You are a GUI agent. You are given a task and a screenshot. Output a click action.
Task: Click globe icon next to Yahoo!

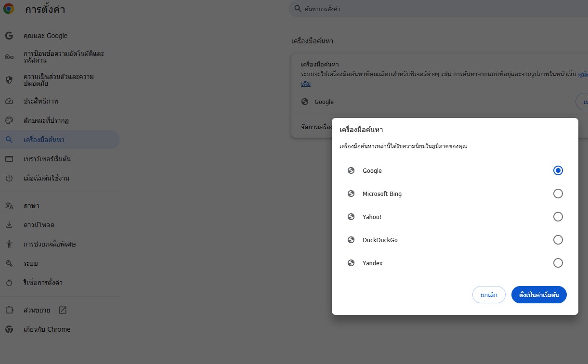(351, 217)
